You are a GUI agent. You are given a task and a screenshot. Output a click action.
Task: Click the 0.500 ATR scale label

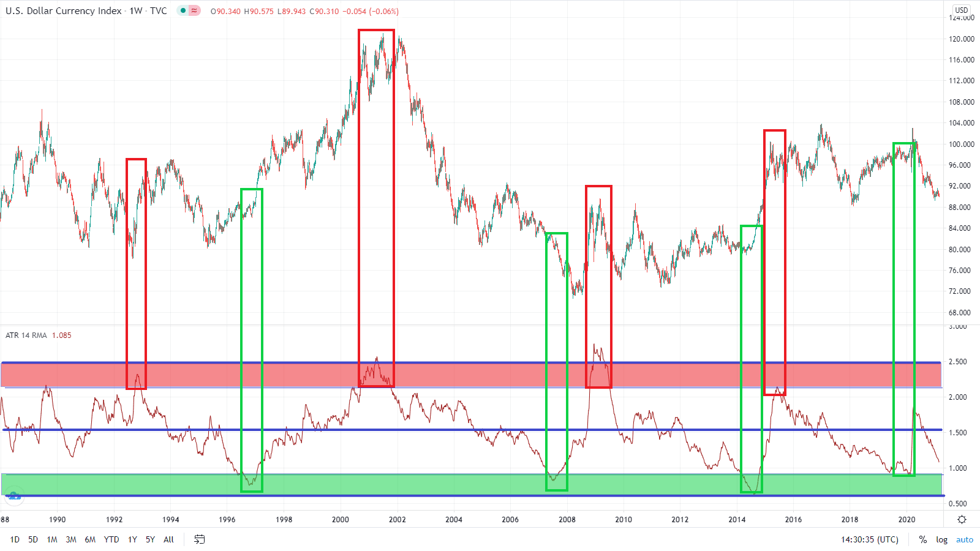pyautogui.click(x=958, y=504)
